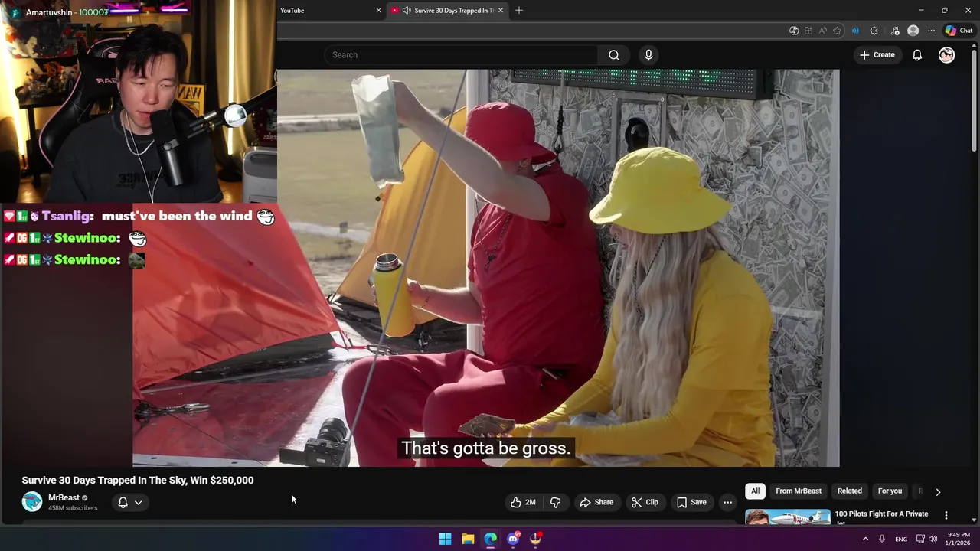Start voice search with the microphone icon
The height and width of the screenshot is (551, 980).
pyautogui.click(x=648, y=55)
